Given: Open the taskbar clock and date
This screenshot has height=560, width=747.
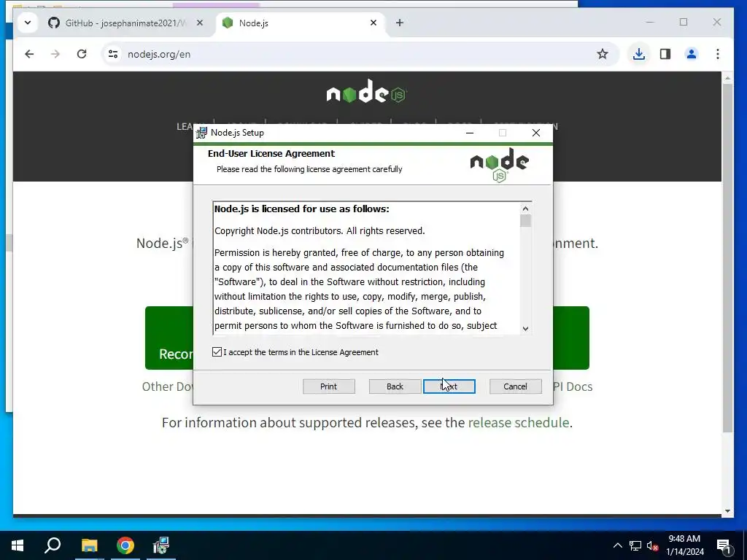Looking at the screenshot, I should (x=684, y=545).
